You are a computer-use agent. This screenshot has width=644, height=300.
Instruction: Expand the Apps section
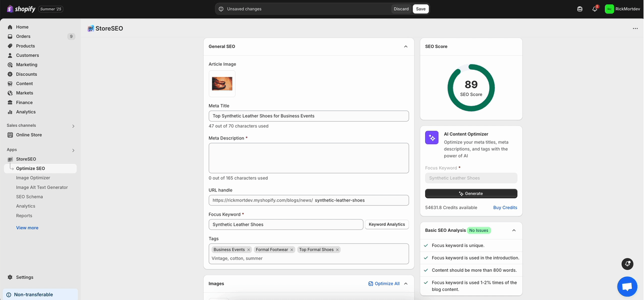pyautogui.click(x=73, y=150)
